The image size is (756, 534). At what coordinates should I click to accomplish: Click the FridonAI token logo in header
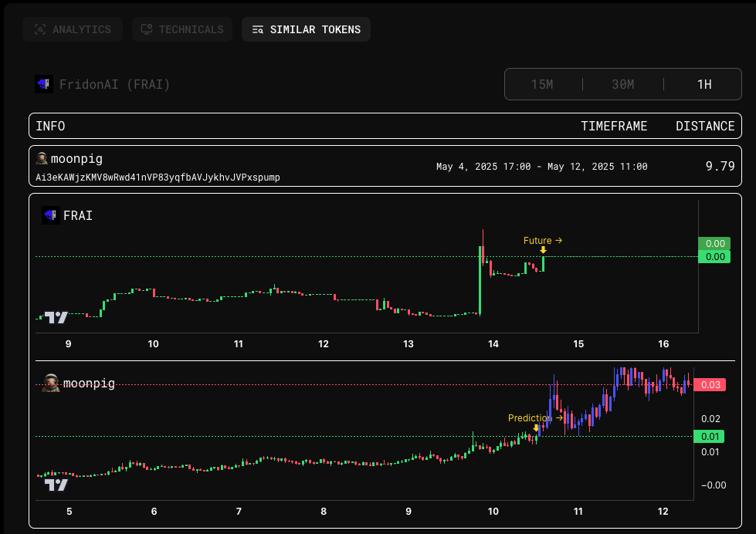pos(44,84)
